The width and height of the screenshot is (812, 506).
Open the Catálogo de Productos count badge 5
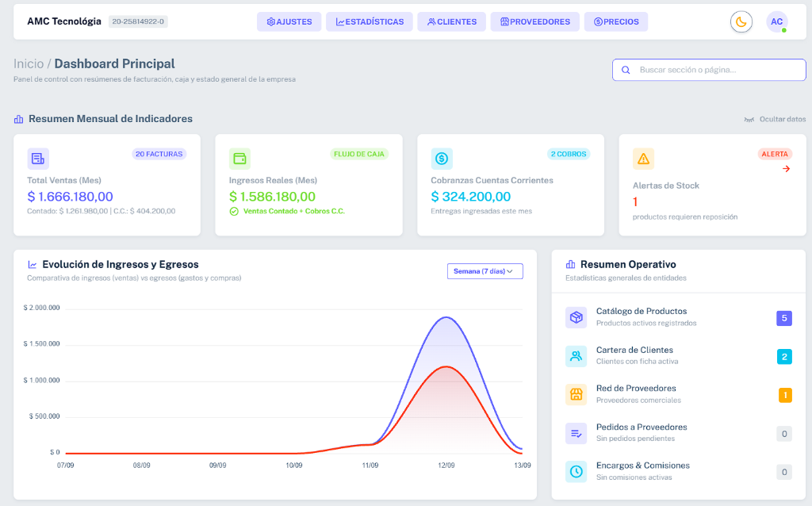pyautogui.click(x=784, y=318)
